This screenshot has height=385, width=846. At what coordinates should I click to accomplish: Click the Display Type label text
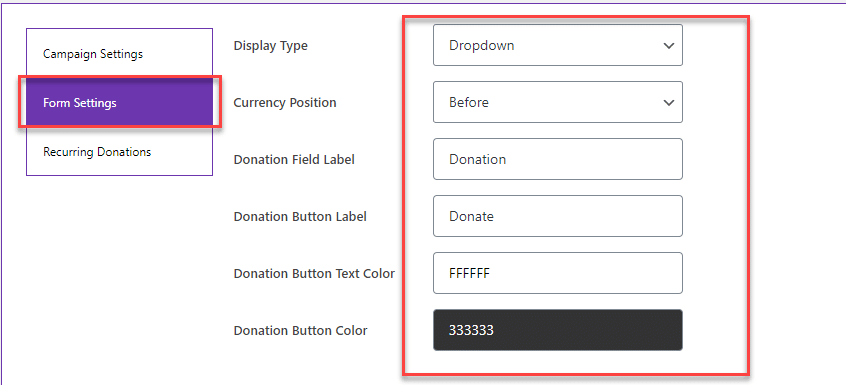coord(270,46)
